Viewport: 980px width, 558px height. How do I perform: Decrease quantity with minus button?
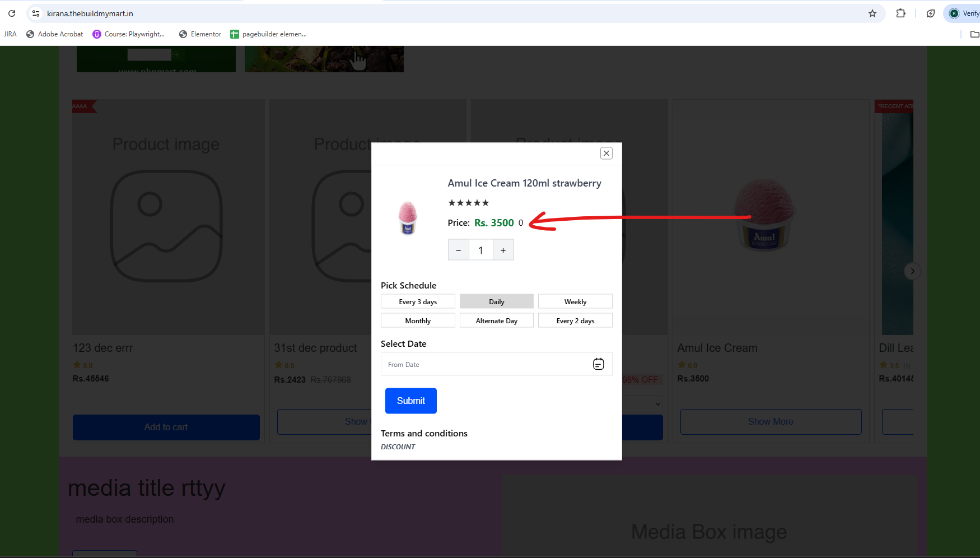click(x=459, y=250)
